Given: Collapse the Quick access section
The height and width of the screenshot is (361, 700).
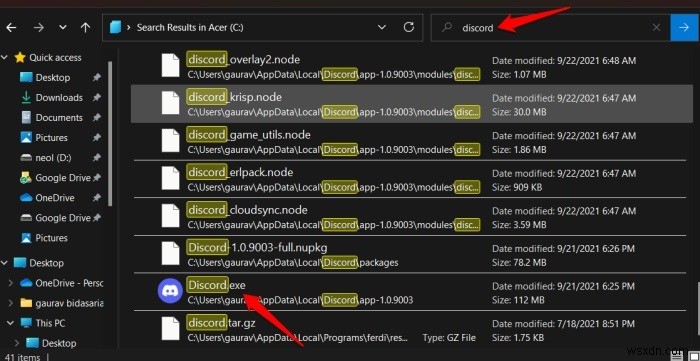Looking at the screenshot, I should (5, 58).
